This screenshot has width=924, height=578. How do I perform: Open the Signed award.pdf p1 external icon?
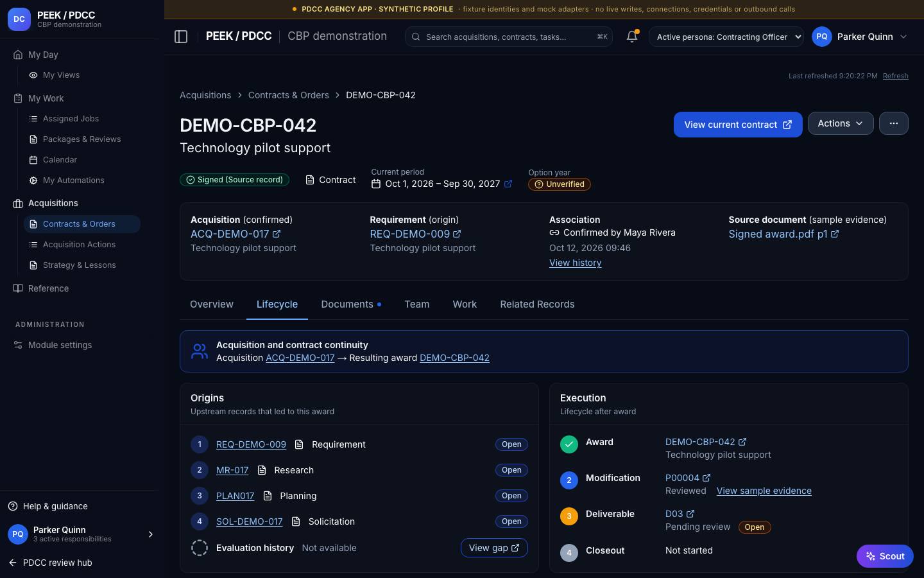835,234
